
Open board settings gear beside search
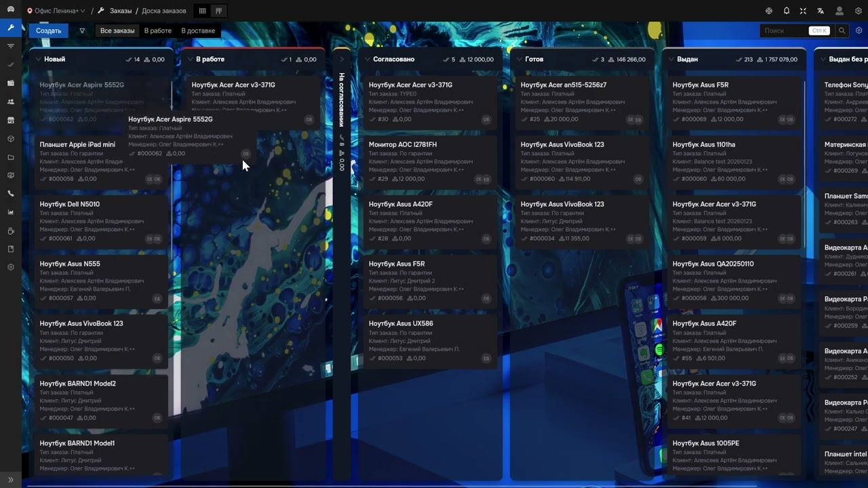859,30
